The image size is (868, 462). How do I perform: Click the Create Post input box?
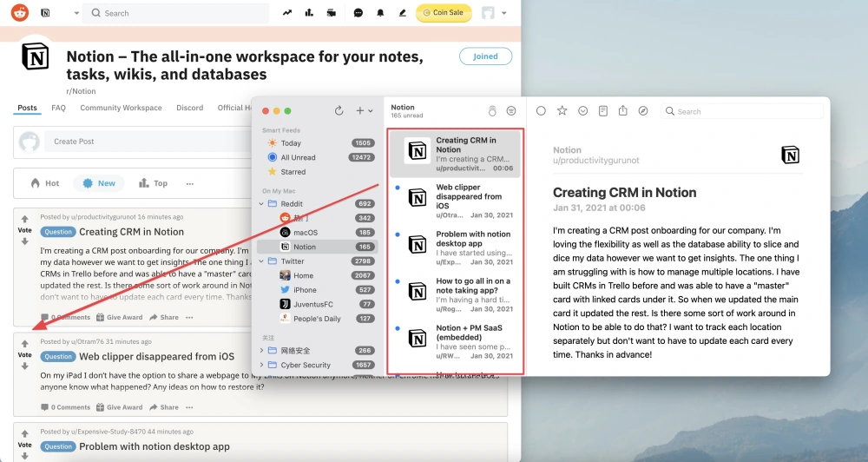tap(148, 142)
